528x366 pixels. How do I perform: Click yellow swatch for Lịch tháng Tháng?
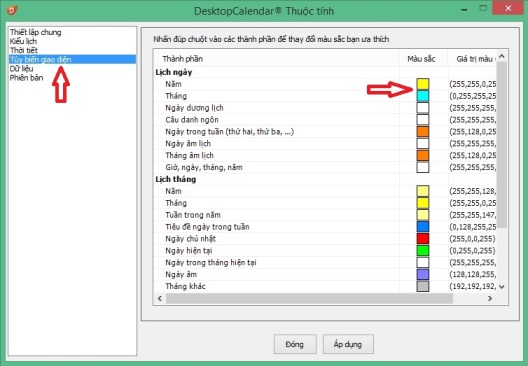pyautogui.click(x=423, y=203)
